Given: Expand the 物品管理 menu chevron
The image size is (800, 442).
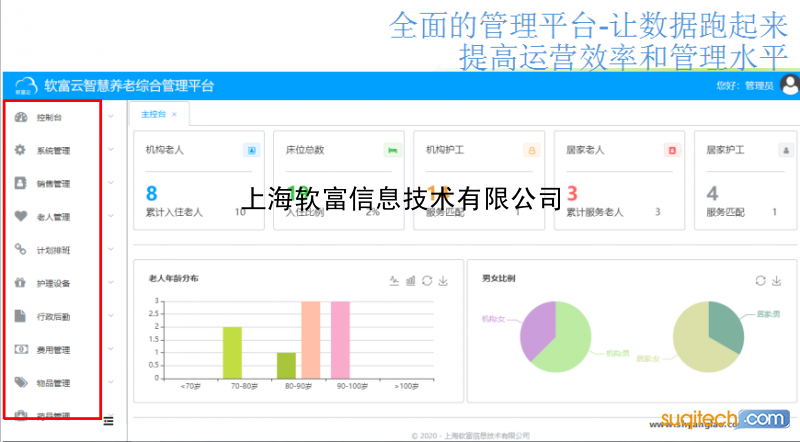Looking at the screenshot, I should (111, 382).
